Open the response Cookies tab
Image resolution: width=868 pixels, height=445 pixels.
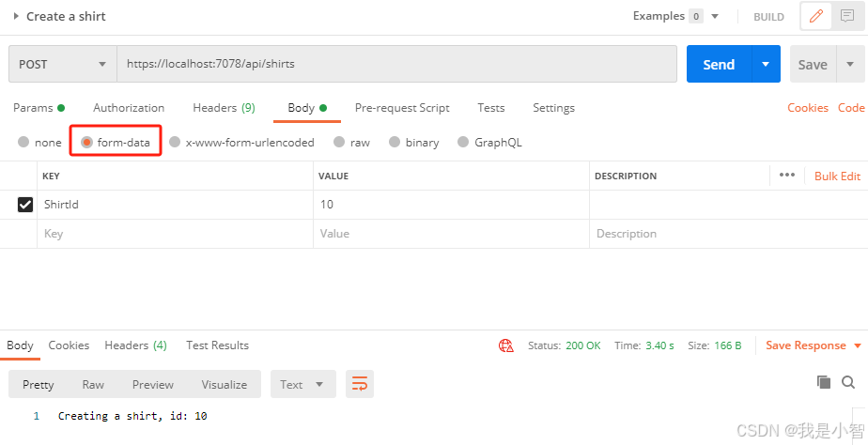click(x=69, y=345)
